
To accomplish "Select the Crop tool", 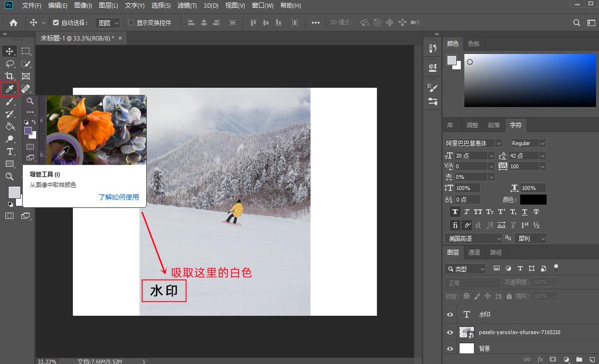I will pos(9,76).
